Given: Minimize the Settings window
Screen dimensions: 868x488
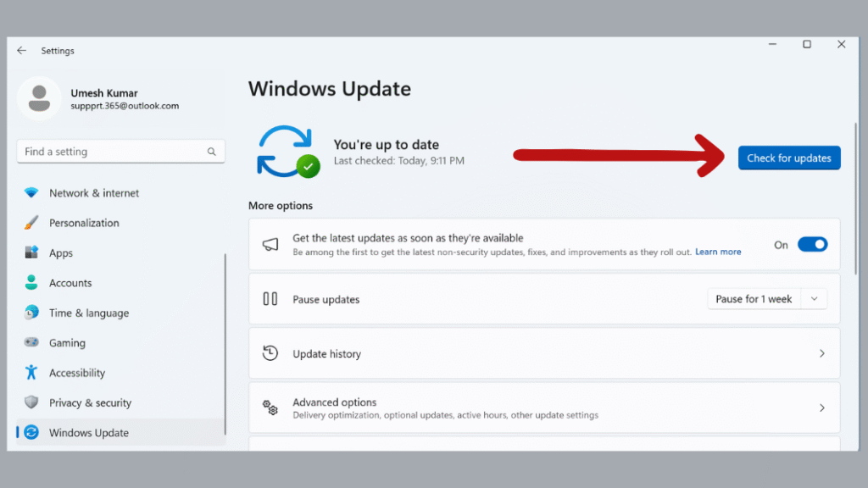Looking at the screenshot, I should pos(772,44).
